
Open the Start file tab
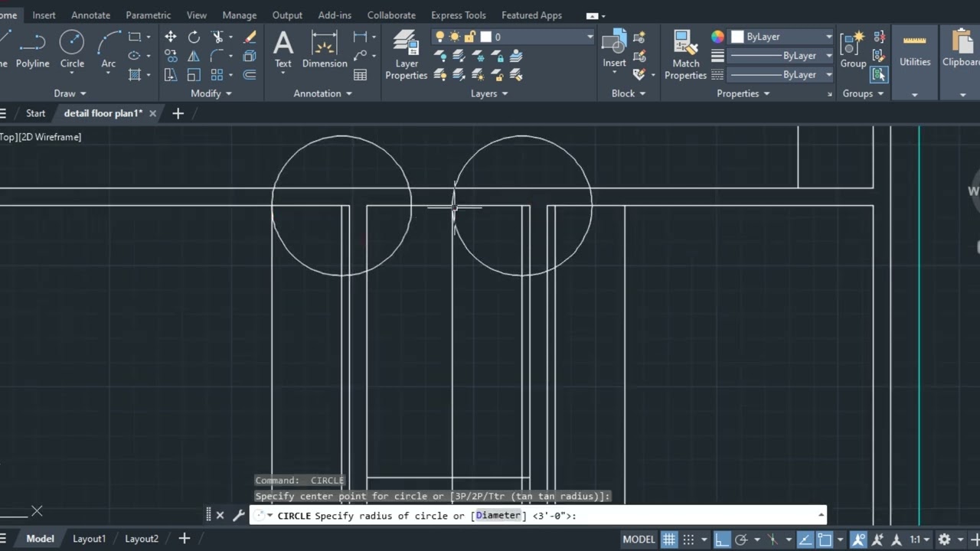tap(35, 113)
